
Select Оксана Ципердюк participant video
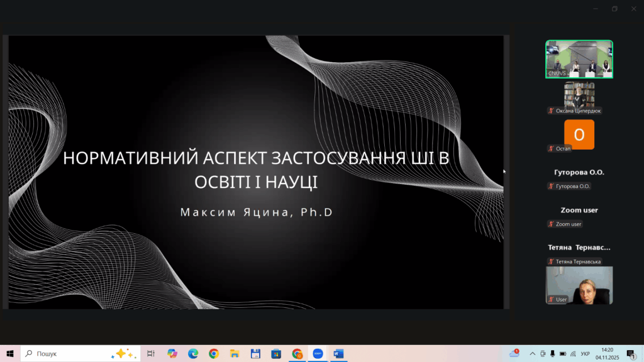pos(579,97)
